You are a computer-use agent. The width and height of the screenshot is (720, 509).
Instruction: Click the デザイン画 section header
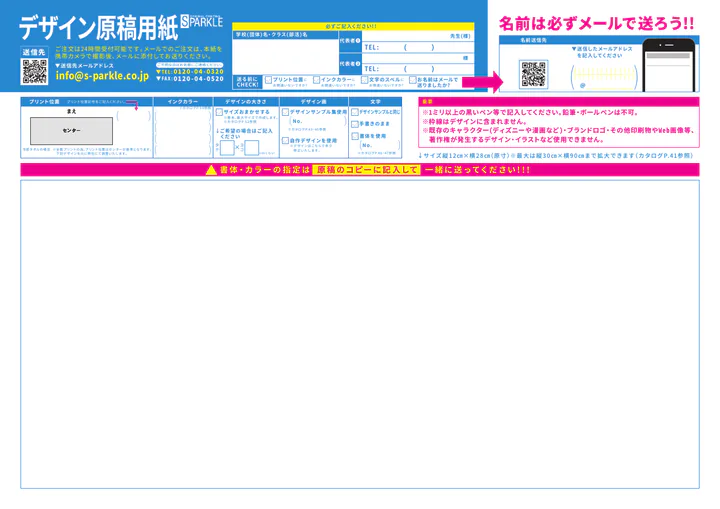pyautogui.click(x=314, y=102)
